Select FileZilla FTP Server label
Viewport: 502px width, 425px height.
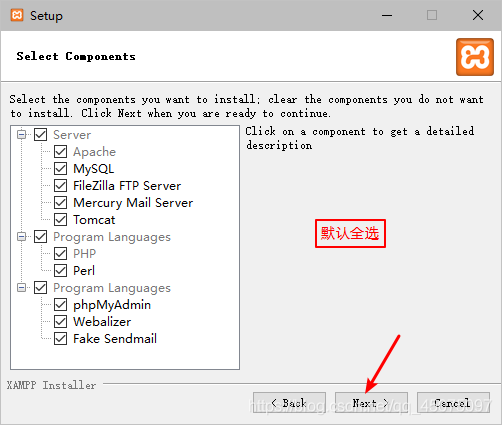pyautogui.click(x=127, y=186)
